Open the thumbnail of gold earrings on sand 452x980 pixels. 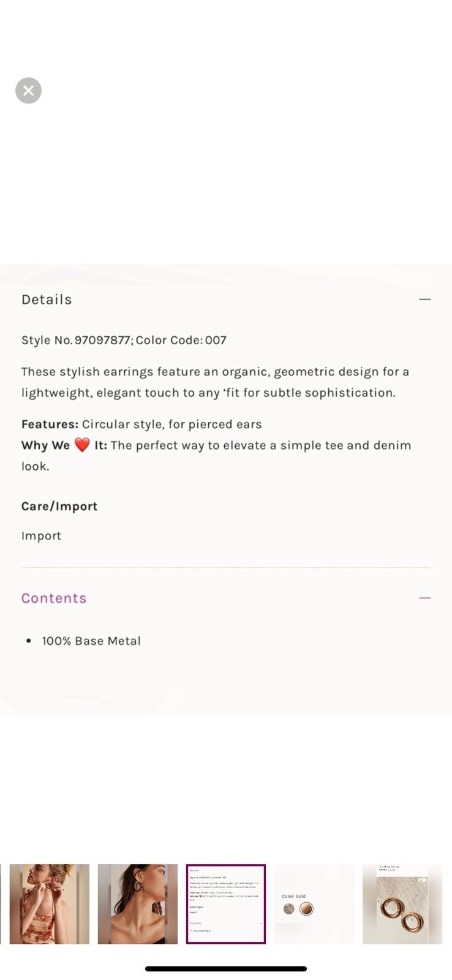(402, 904)
